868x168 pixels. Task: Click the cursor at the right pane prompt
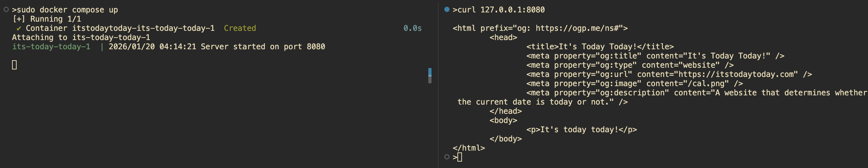pyautogui.click(x=460, y=157)
